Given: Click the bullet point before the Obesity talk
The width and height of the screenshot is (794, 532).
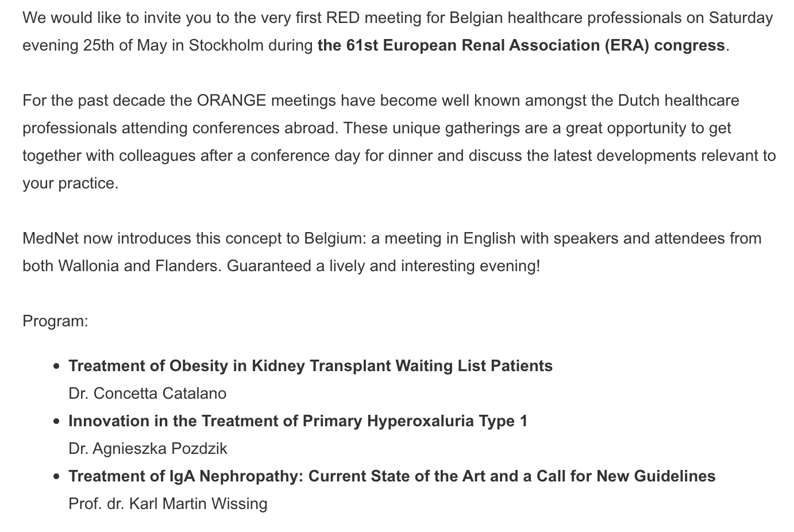Looking at the screenshot, I should (x=56, y=367).
